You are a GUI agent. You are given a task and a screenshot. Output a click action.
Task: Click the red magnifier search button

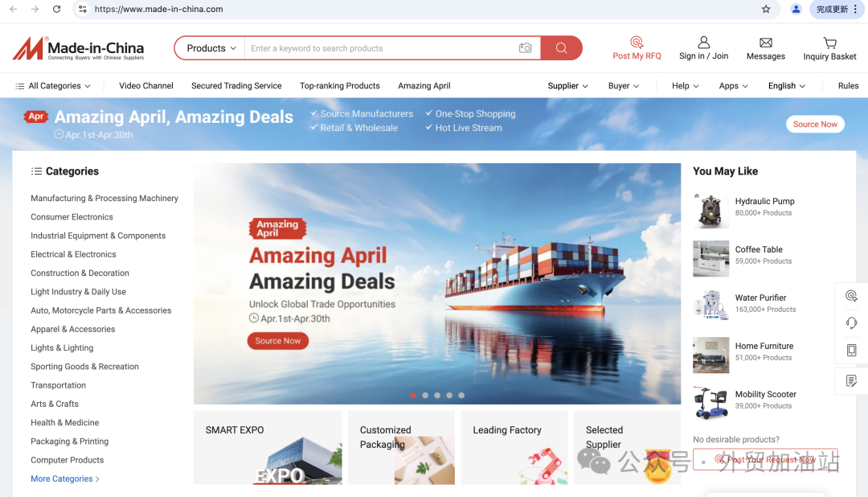pos(561,48)
